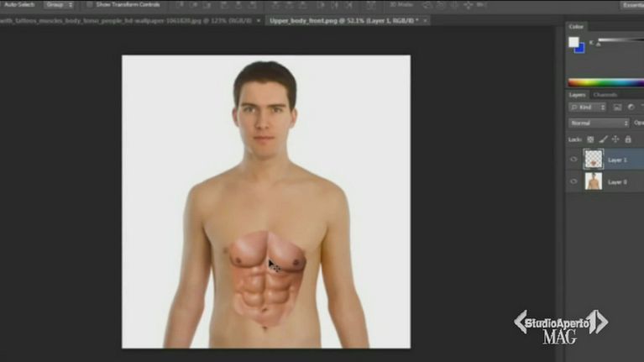Filter layers by pixel layer icon
The width and height of the screenshot is (644, 362).
[x=617, y=108]
